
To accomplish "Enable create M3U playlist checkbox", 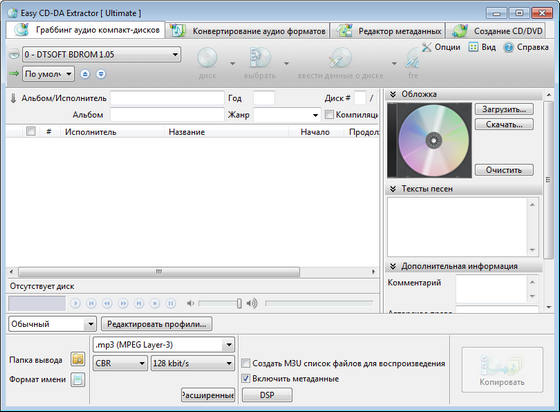I will tap(245, 363).
